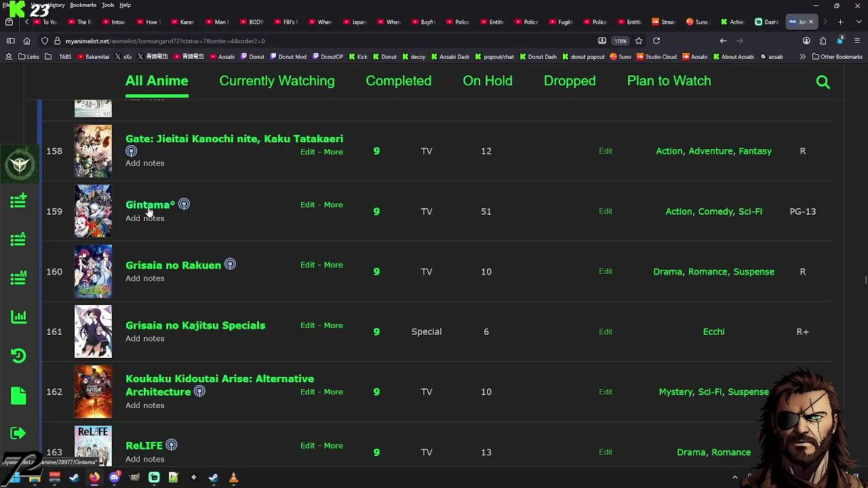Click the extensions puzzle icon in toolbar

tap(823, 41)
